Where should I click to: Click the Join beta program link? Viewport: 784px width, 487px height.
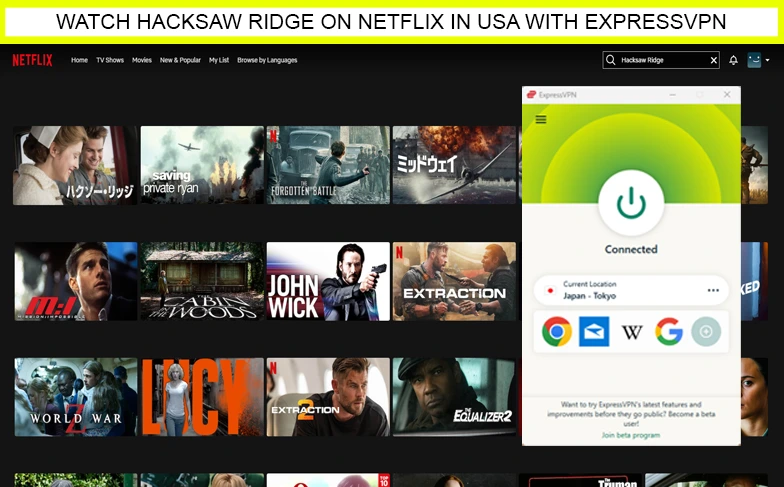(x=630, y=435)
